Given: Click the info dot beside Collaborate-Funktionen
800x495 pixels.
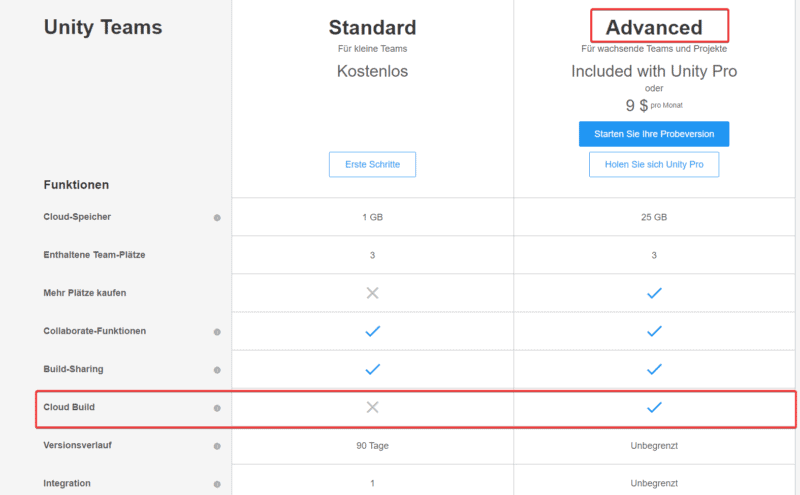Looking at the screenshot, I should point(217,331).
